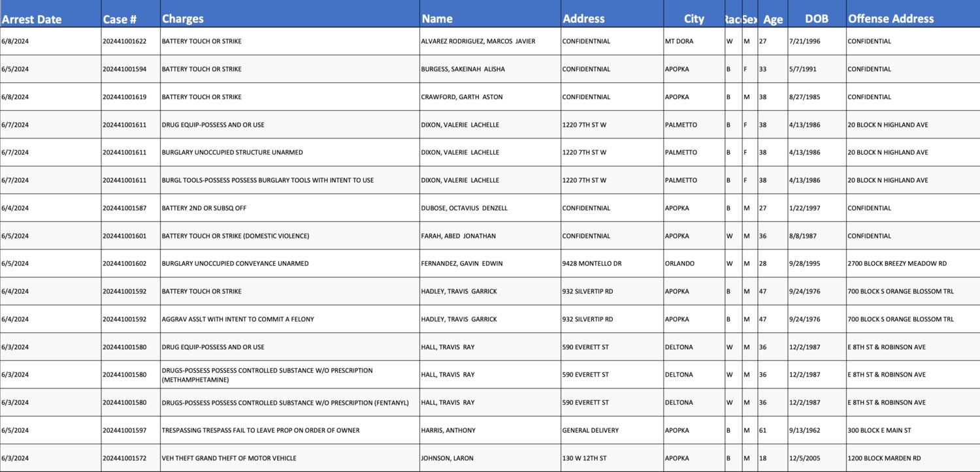This screenshot has height=472, width=980.
Task: Click age value 18
Action: 762,458
